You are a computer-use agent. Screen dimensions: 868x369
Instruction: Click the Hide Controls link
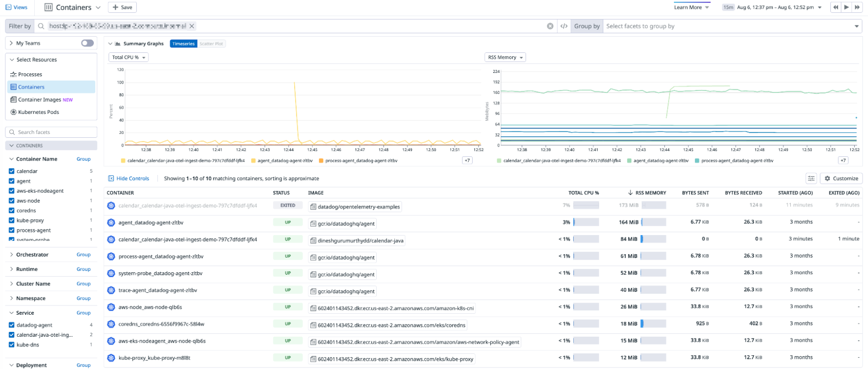pyautogui.click(x=132, y=178)
